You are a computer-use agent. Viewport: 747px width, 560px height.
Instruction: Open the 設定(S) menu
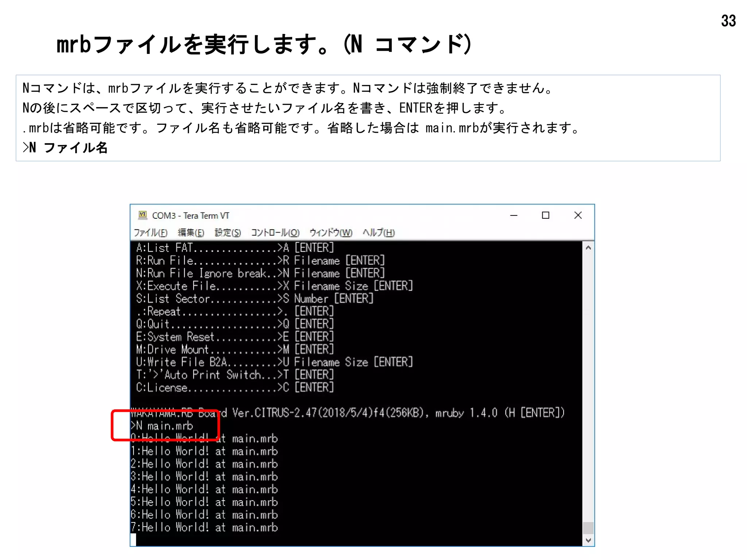point(228,233)
